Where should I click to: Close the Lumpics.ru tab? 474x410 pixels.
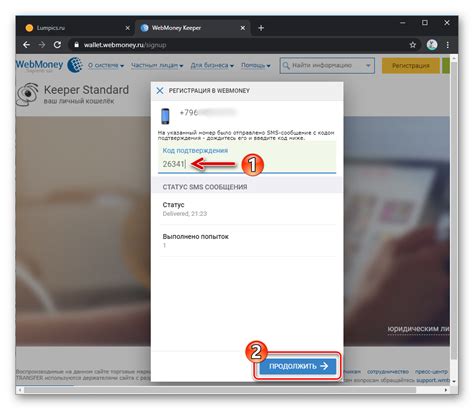[127, 28]
